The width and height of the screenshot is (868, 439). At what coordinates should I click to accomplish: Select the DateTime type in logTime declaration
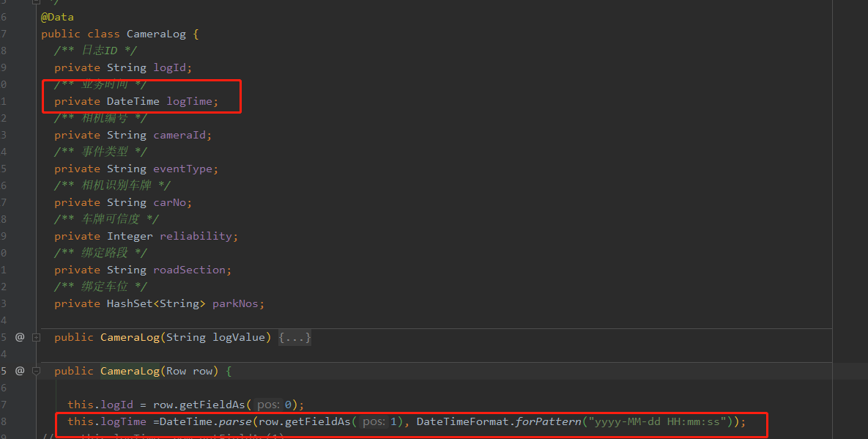pos(133,101)
